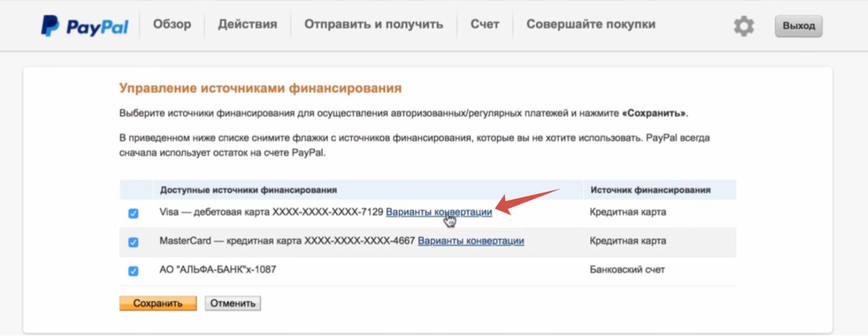Click the Отменить button

point(233,303)
